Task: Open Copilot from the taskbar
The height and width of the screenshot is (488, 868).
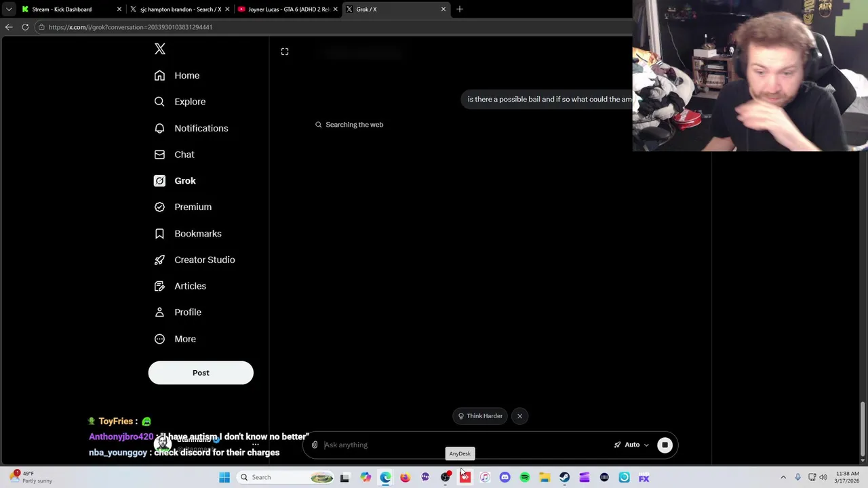Action: pos(366,477)
